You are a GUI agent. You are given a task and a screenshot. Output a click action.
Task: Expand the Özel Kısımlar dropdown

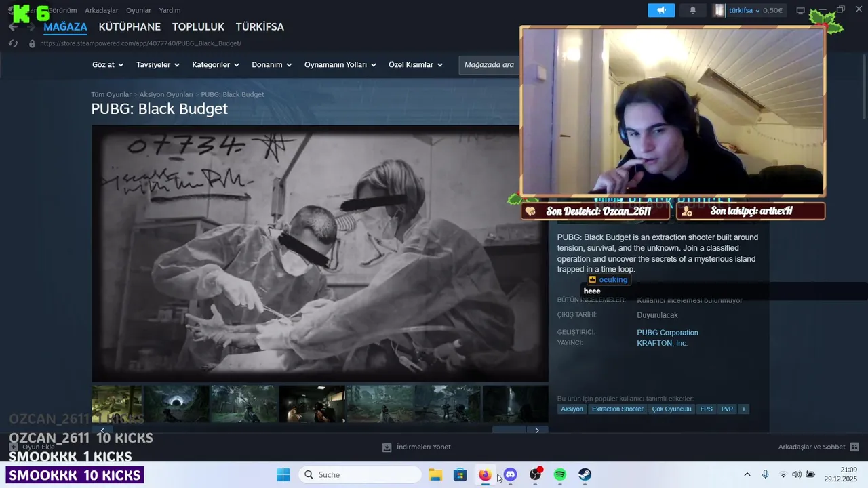tap(416, 65)
